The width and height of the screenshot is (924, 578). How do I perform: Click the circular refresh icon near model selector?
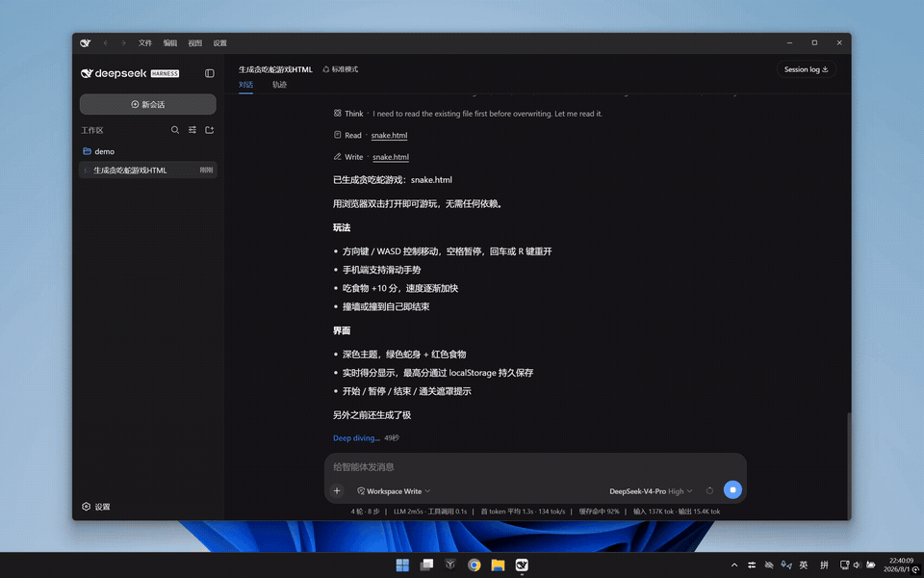pyautogui.click(x=709, y=490)
